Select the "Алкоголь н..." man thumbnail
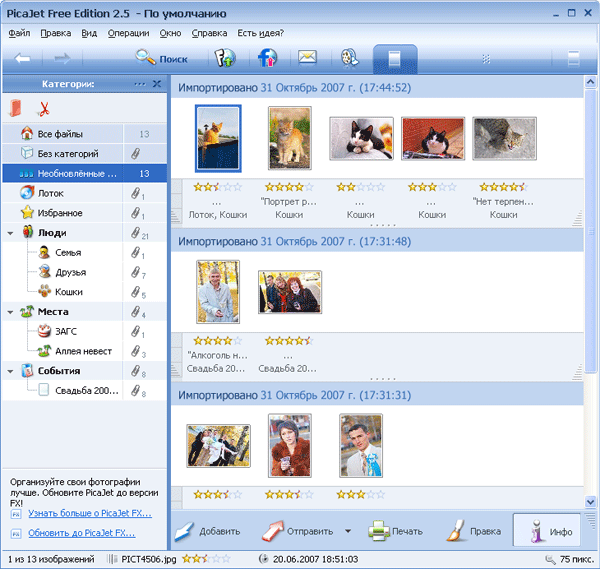600x569 pixels. point(218,292)
